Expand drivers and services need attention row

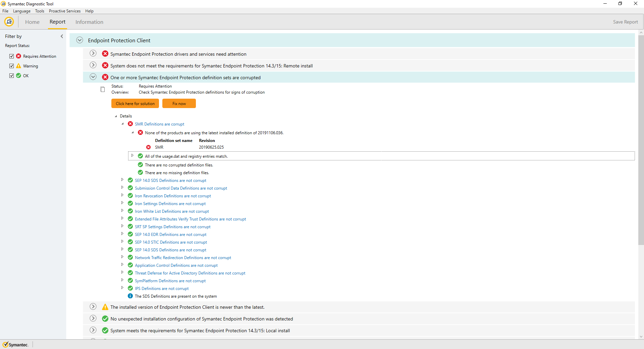(x=93, y=53)
